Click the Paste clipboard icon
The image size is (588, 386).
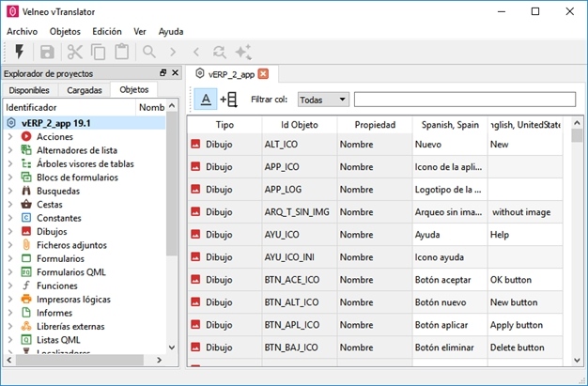tap(121, 53)
